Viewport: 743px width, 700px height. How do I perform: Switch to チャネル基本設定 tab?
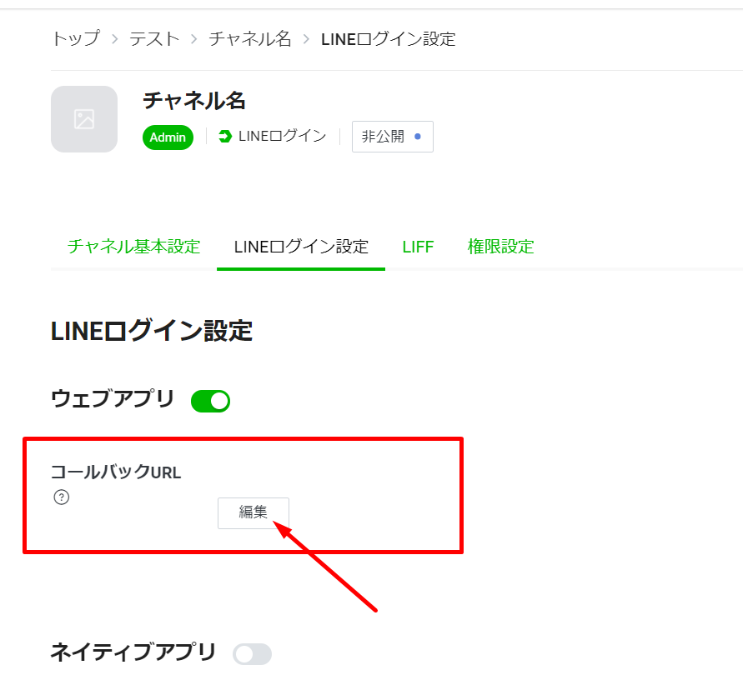pos(133,247)
